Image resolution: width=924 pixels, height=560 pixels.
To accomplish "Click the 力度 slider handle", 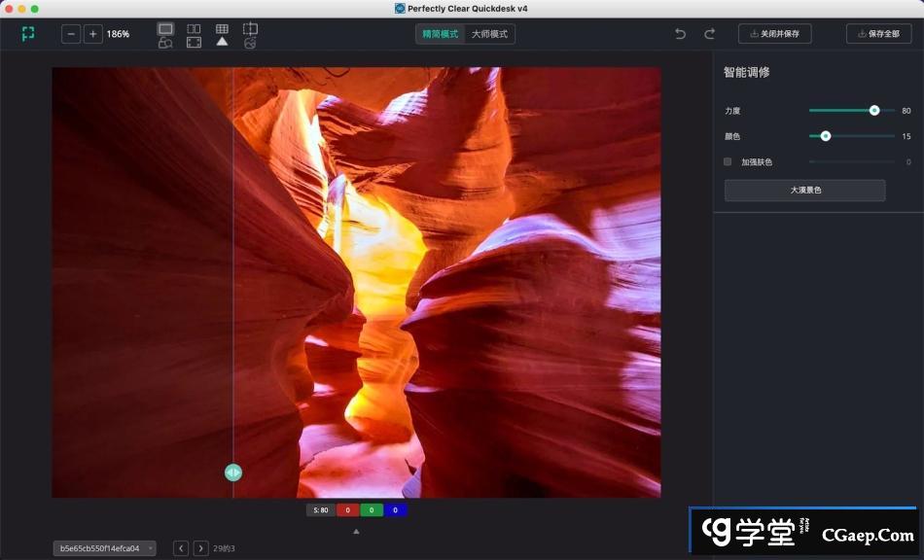I will [874, 111].
